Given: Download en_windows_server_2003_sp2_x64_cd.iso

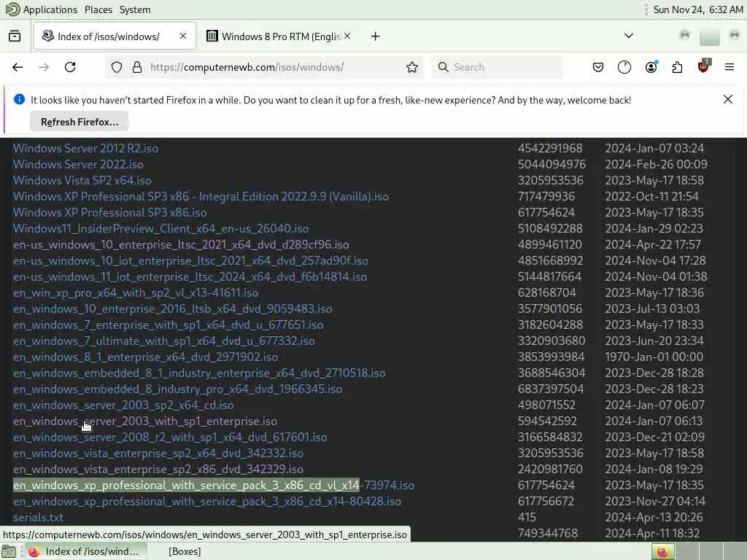Looking at the screenshot, I should (123, 405).
